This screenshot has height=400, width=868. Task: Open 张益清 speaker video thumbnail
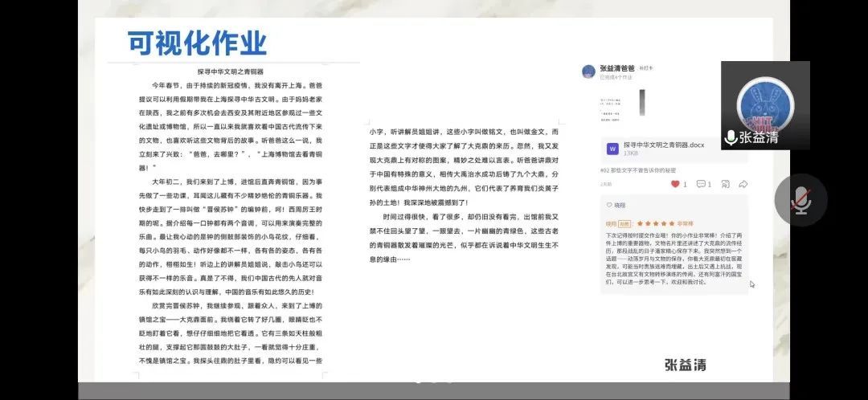point(765,105)
